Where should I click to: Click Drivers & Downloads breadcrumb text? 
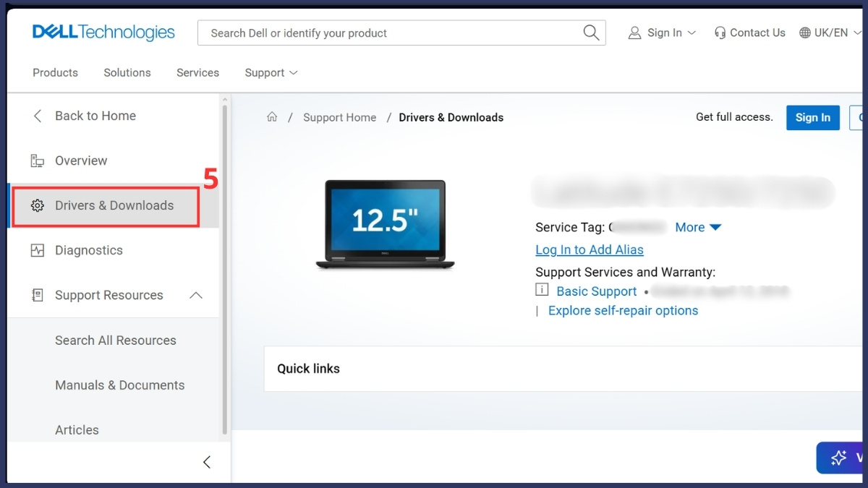click(x=451, y=117)
